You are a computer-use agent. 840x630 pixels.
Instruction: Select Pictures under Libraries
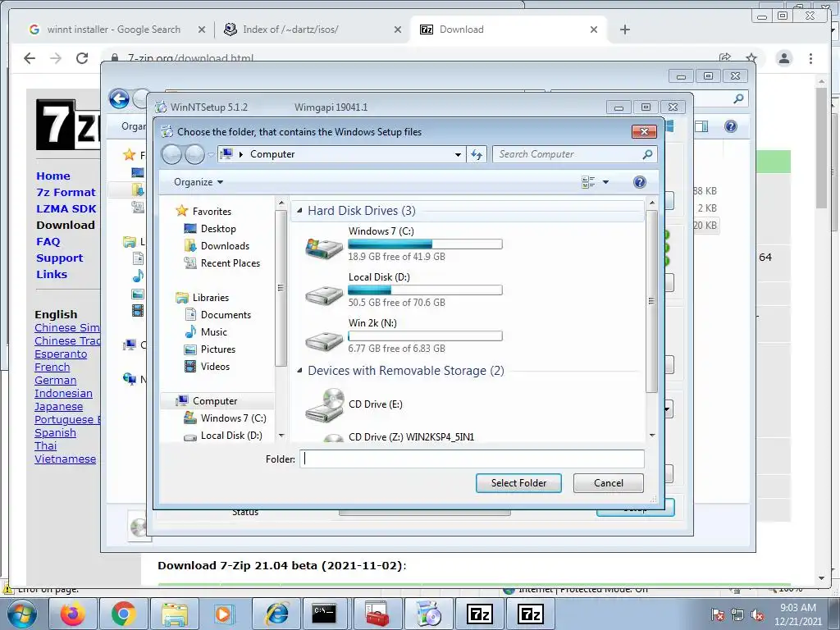tap(218, 349)
